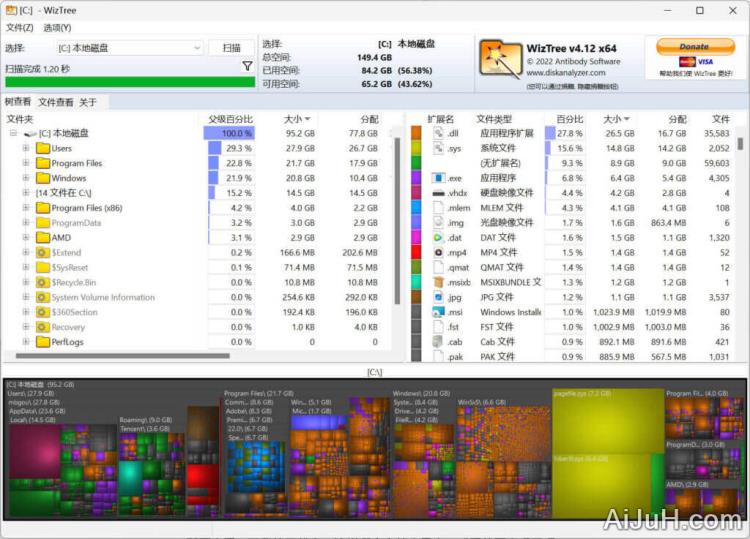Switch to the 文件查看 tab
The height and width of the screenshot is (539, 750).
(x=55, y=102)
